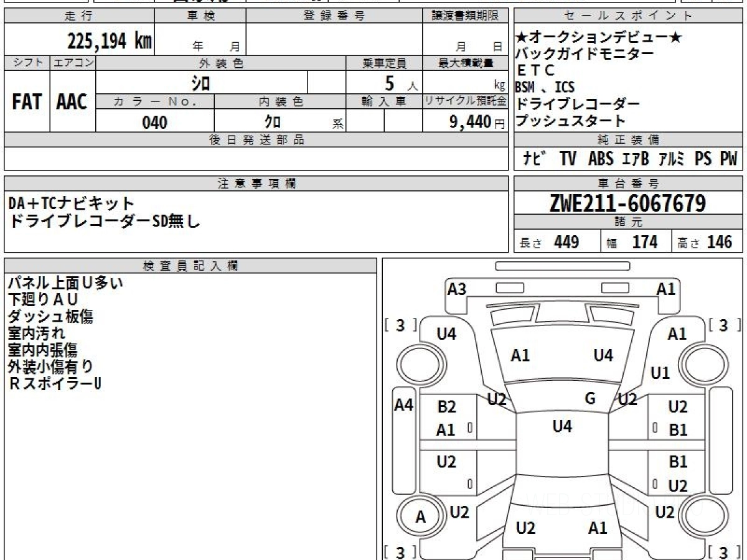Screen dimensions: 747x560
Task: Select the 乗車定員 header cell
Action: pos(385,63)
